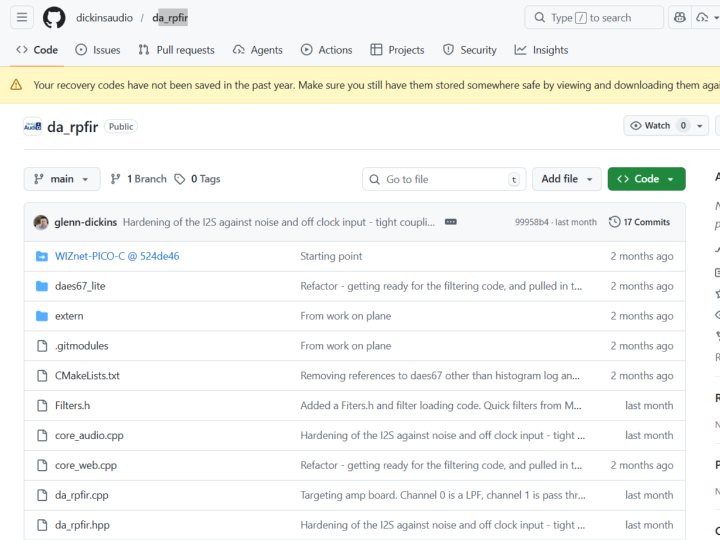Click the GitHub logo icon
Screen dimensions: 720x540
coord(54,18)
